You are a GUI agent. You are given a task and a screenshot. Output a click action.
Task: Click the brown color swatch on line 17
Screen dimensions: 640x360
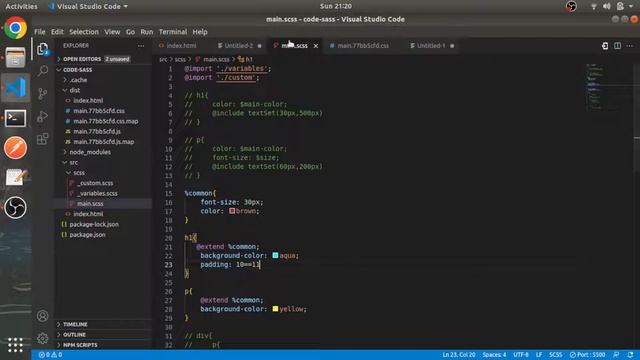(232, 211)
